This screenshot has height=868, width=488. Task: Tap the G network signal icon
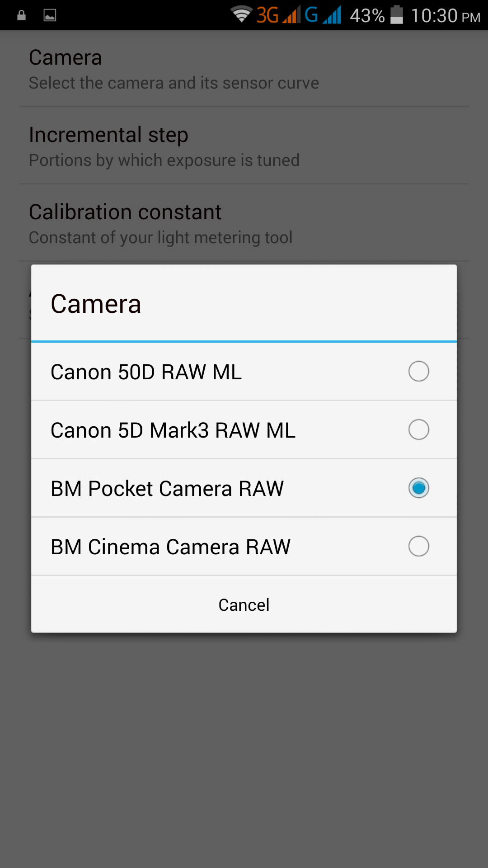click(x=323, y=15)
